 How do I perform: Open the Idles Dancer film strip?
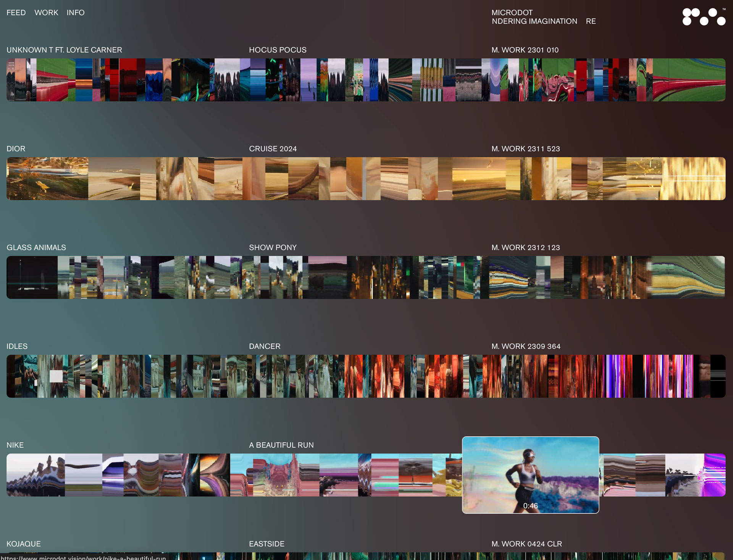coord(366,376)
